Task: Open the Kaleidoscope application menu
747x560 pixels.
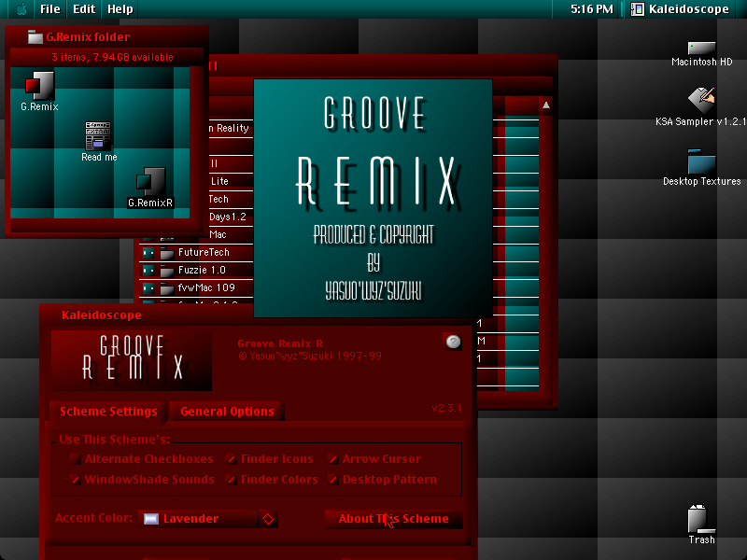Action: (x=680, y=9)
